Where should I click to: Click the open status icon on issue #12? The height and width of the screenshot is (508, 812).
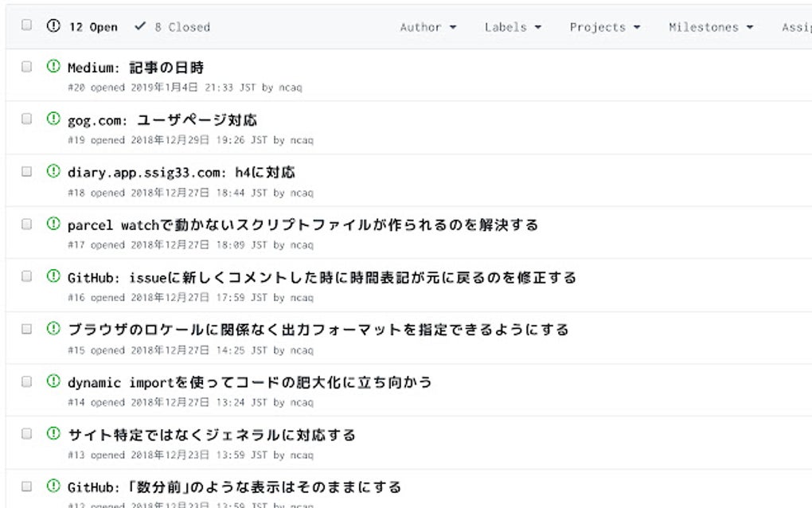click(x=53, y=487)
